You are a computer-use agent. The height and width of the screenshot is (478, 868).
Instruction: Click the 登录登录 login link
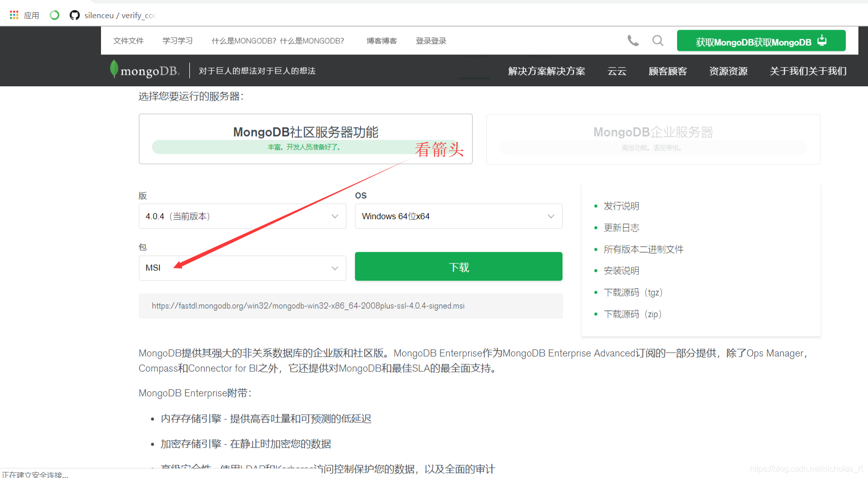click(431, 41)
